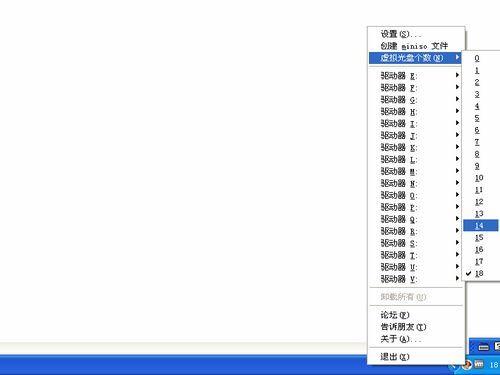Select the 驱动器 N: menu entry
The height and width of the screenshot is (375, 500).
click(x=416, y=183)
